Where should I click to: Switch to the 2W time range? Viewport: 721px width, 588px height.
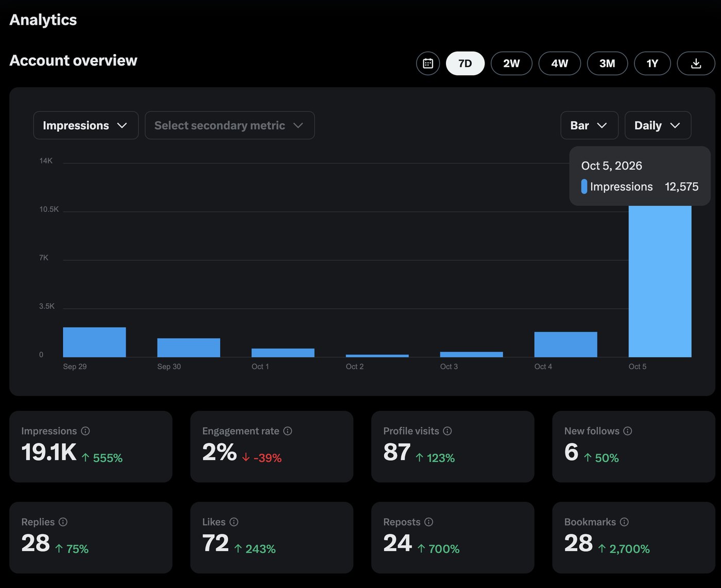[511, 63]
